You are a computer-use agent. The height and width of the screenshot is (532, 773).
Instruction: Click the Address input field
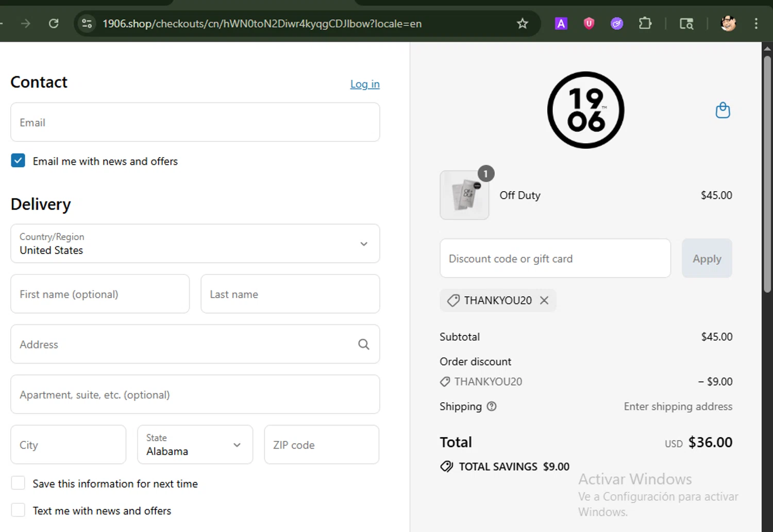click(195, 344)
